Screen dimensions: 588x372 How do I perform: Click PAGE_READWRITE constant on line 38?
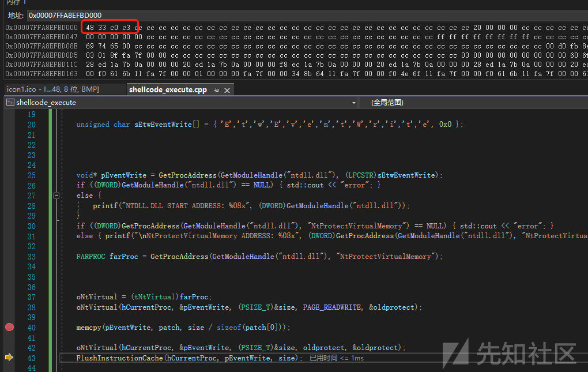tap(332, 307)
